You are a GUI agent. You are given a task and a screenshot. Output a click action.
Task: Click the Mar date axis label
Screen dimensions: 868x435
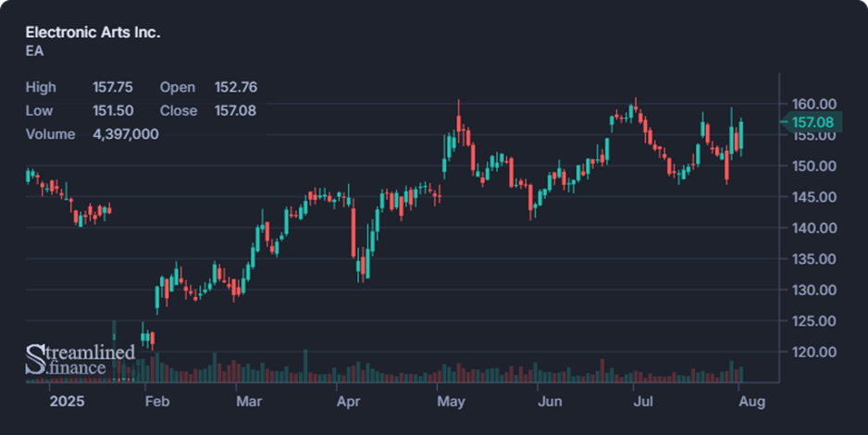pos(249,402)
